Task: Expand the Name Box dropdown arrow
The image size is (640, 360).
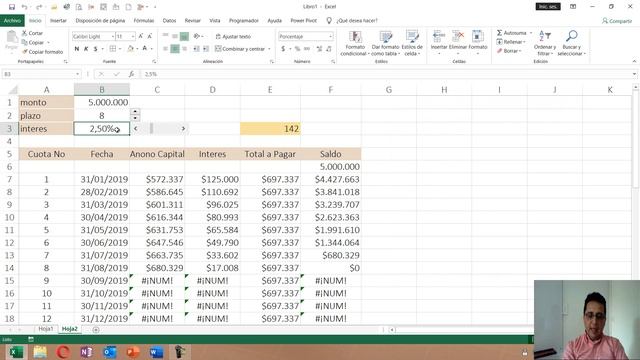Action: pyautogui.click(x=77, y=74)
